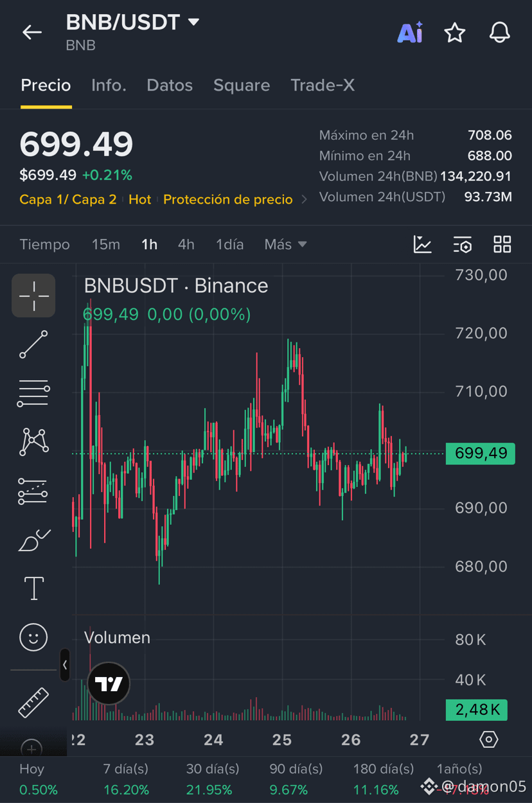Expand the Más timeframe dropdown
The height and width of the screenshot is (803, 532).
285,245
